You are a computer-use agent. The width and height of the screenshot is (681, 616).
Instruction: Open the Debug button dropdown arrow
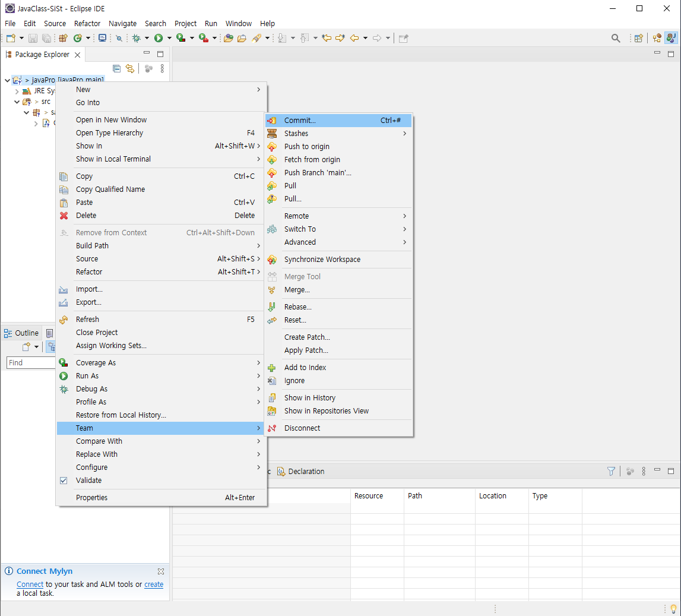[x=147, y=38]
